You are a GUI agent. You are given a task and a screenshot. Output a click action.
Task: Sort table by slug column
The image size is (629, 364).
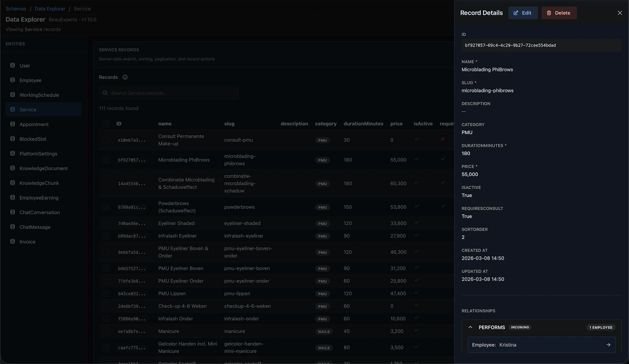(229, 123)
